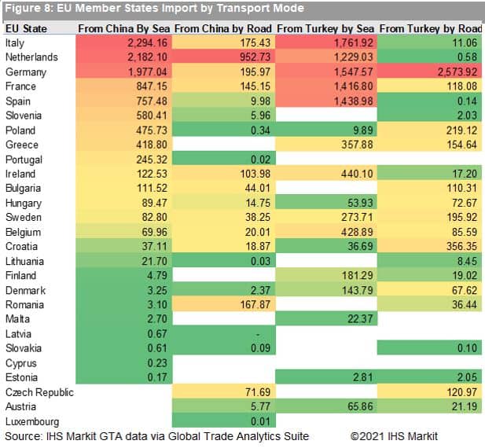485x448 pixels.
Task: Select the Italy row label
Action: click(x=16, y=43)
